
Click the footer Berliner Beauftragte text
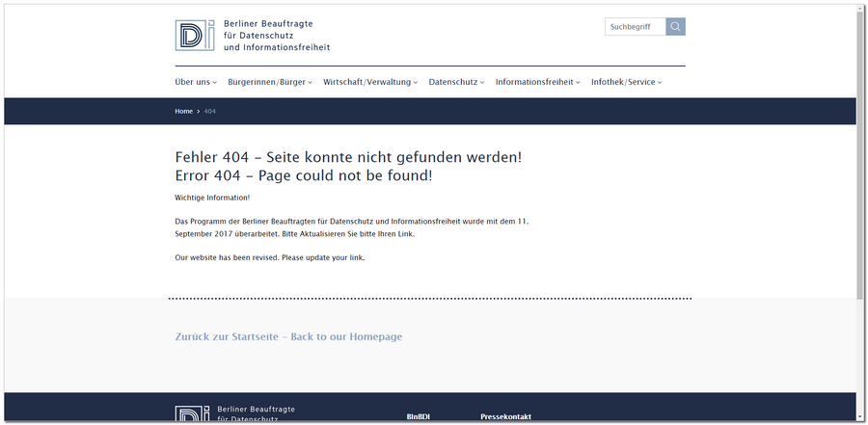[x=257, y=410]
